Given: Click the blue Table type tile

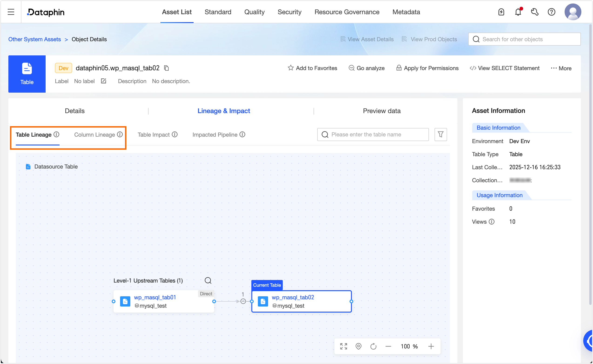Looking at the screenshot, I should 27,74.
